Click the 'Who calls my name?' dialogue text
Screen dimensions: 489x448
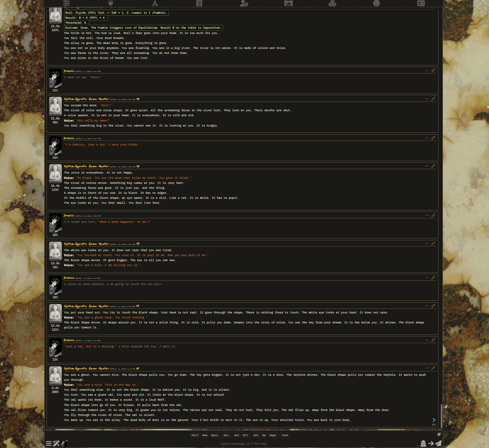coord(93,121)
